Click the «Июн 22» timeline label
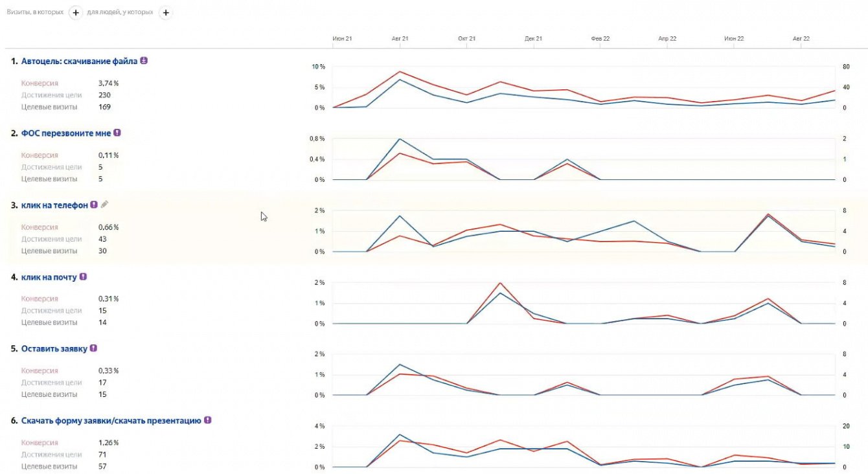 click(x=734, y=39)
